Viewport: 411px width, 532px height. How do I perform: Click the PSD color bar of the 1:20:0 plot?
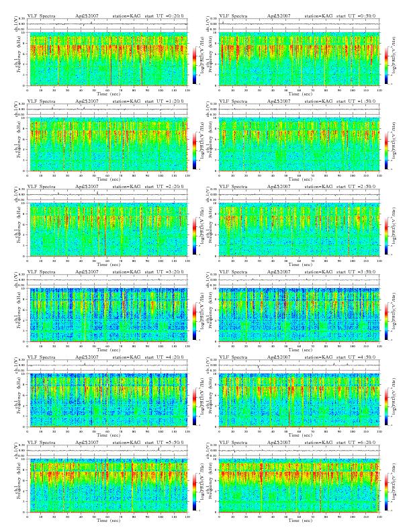194,150
